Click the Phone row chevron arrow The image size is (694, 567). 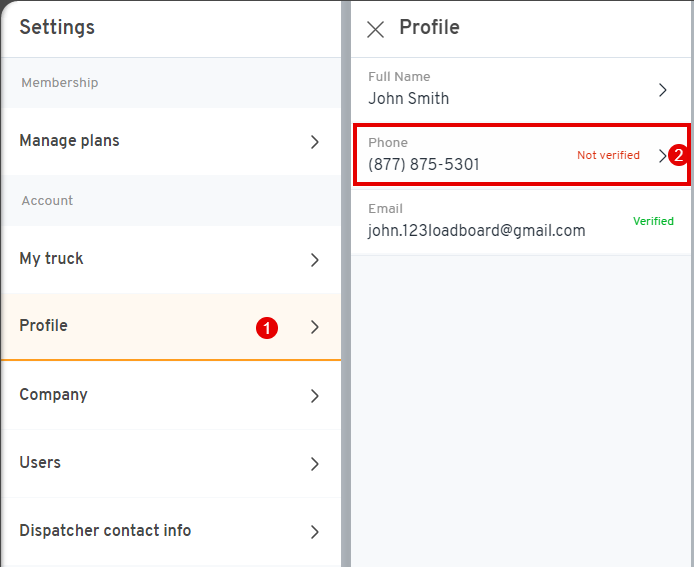click(x=663, y=156)
